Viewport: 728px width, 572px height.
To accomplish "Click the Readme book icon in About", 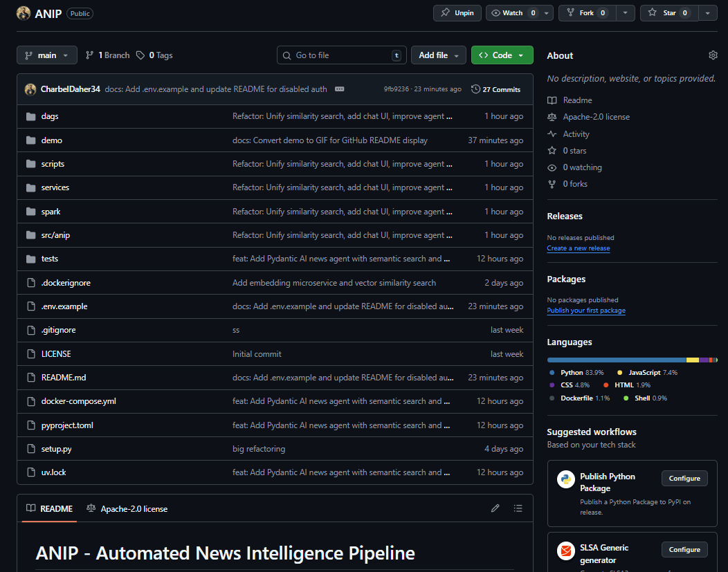I will click(x=552, y=100).
